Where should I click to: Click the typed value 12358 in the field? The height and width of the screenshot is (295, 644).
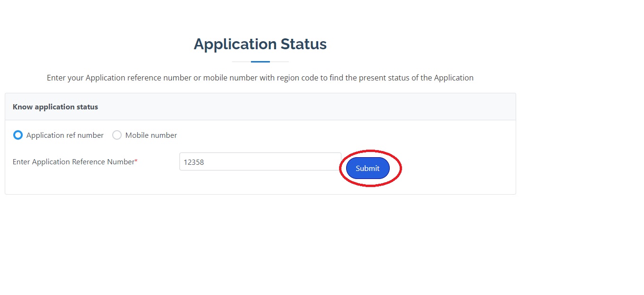(x=194, y=162)
